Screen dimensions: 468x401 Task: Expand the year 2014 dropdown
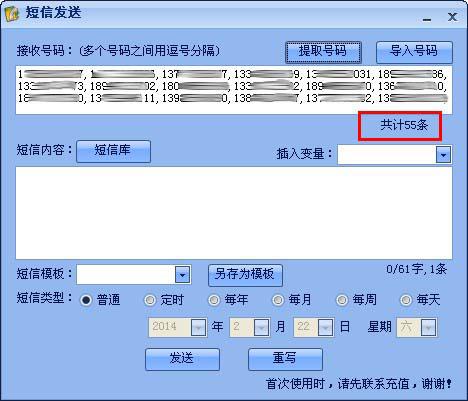click(198, 328)
